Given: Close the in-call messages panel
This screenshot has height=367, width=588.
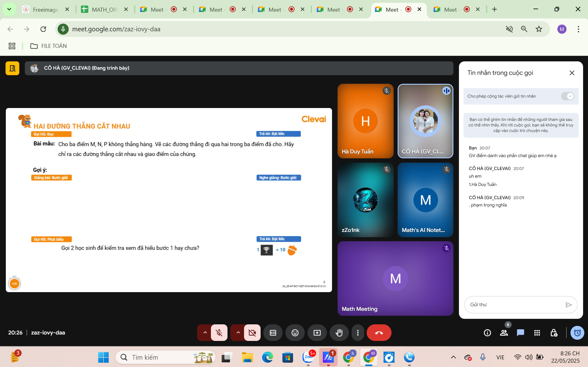Looking at the screenshot, I should pos(572,73).
